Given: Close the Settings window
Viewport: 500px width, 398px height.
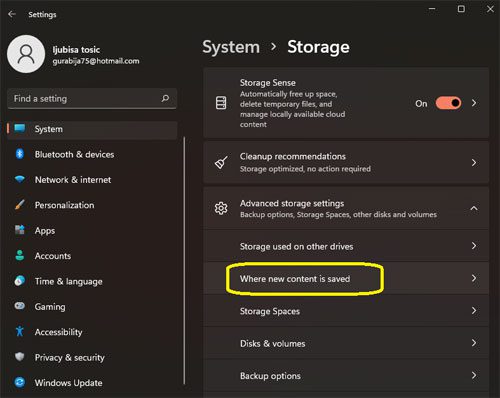Looking at the screenshot, I should point(490,9).
